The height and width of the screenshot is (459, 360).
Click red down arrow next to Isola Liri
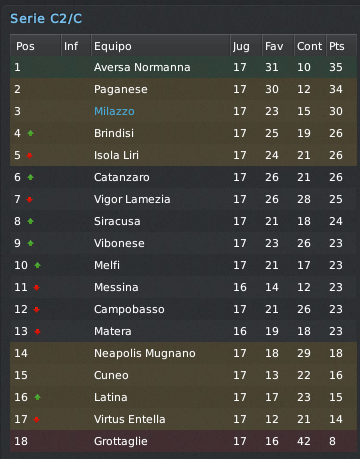30,155
